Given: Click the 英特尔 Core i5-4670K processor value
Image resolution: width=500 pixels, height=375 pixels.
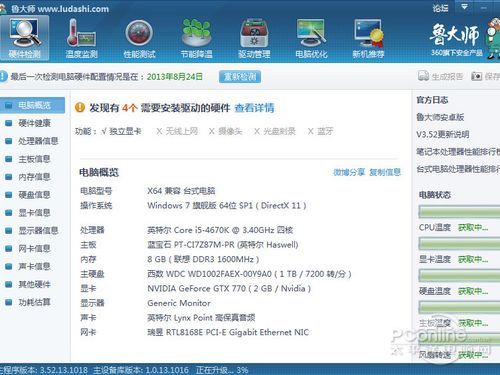Looking at the screenshot, I should [220, 230].
